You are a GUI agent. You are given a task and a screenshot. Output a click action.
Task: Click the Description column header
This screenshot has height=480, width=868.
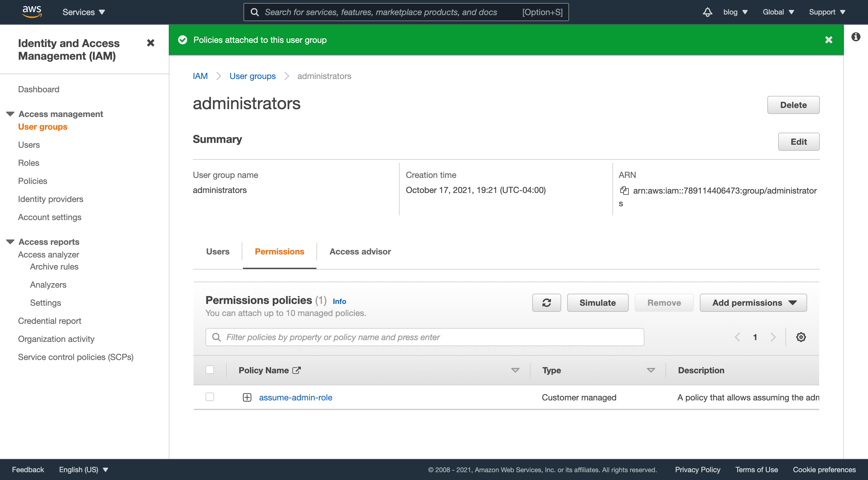coord(701,370)
